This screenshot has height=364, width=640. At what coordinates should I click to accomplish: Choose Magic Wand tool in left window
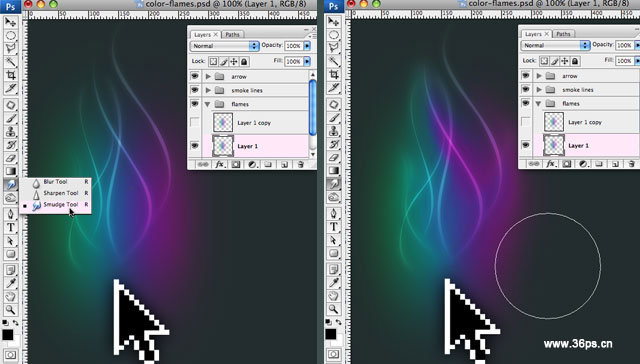point(11,62)
